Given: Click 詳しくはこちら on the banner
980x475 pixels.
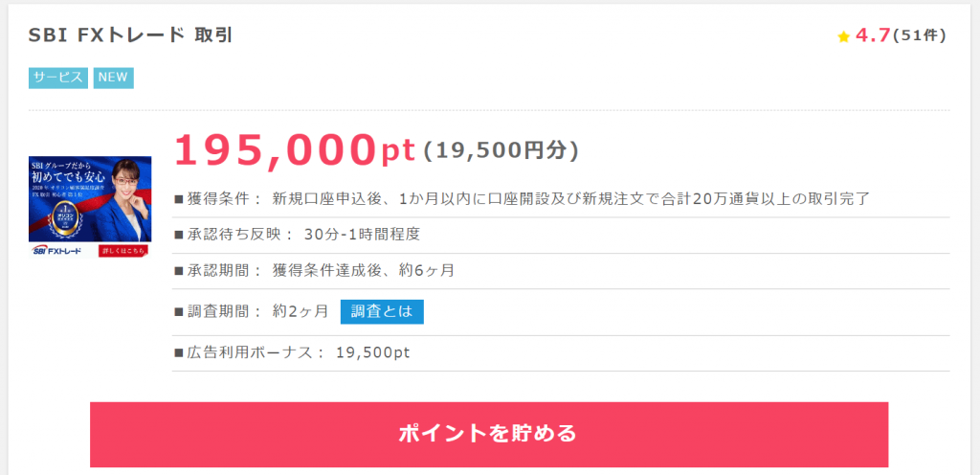Looking at the screenshot, I should [x=123, y=251].
